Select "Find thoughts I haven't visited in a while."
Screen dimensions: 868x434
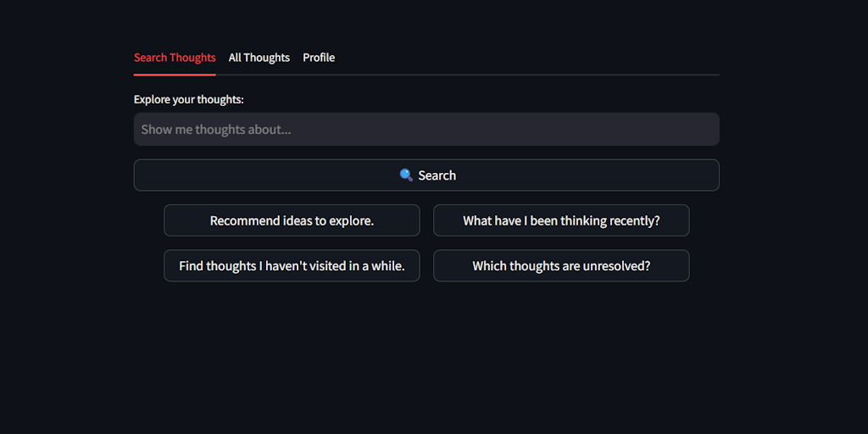292,266
